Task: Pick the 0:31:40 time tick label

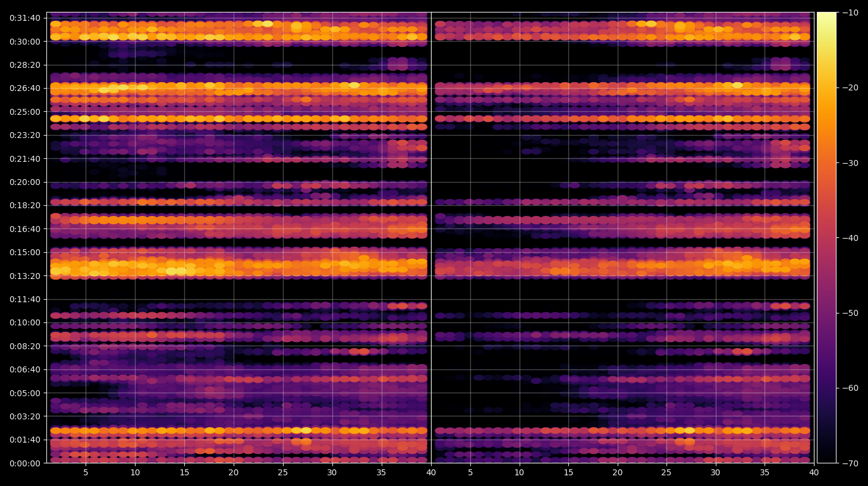Action: tap(25, 18)
